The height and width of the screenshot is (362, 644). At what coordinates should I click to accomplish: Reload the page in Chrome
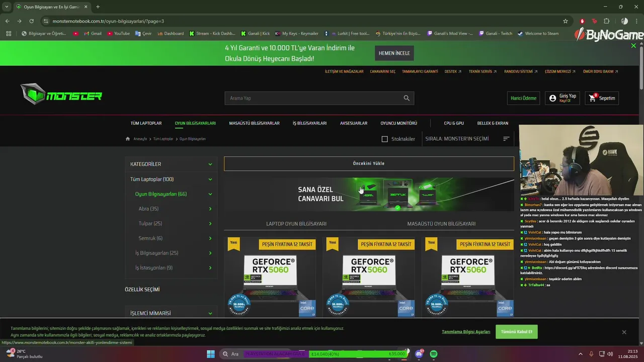pos(31,21)
